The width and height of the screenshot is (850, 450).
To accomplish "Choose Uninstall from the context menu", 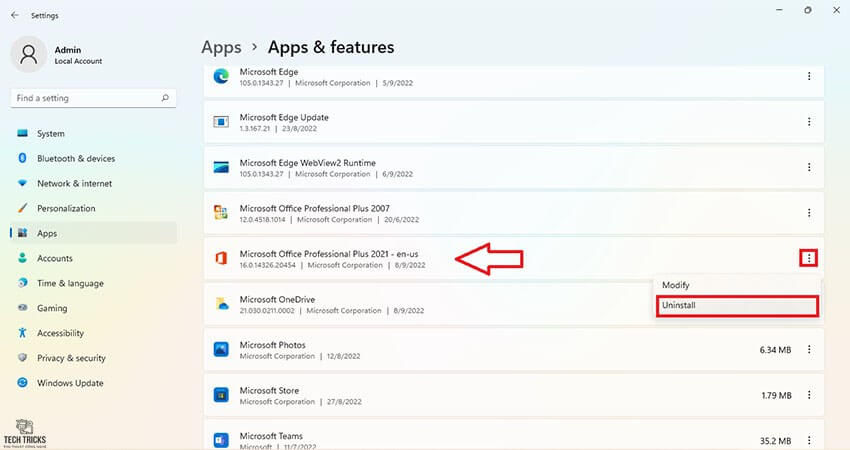I will click(x=737, y=305).
